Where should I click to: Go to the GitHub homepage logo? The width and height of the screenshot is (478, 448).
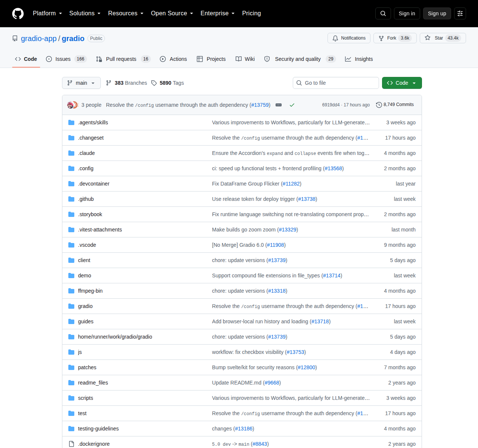tap(18, 13)
